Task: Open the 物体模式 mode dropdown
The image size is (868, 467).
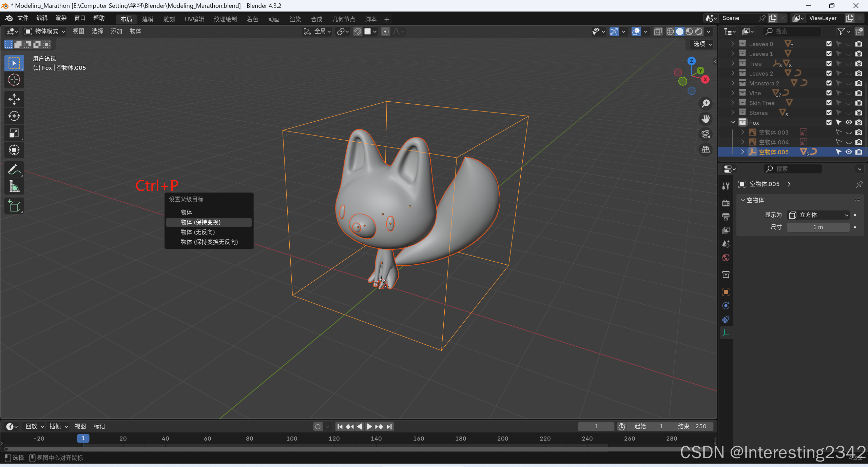Action: (x=45, y=31)
